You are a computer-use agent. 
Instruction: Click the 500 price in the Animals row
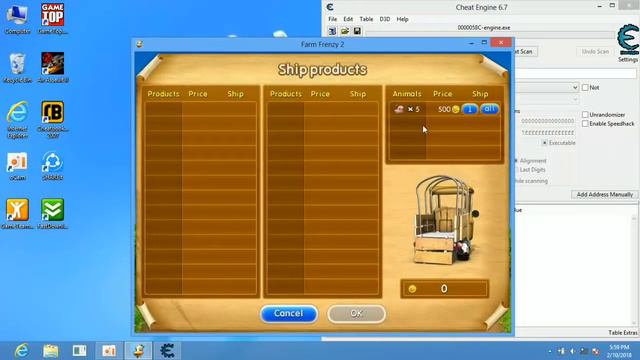click(x=444, y=109)
